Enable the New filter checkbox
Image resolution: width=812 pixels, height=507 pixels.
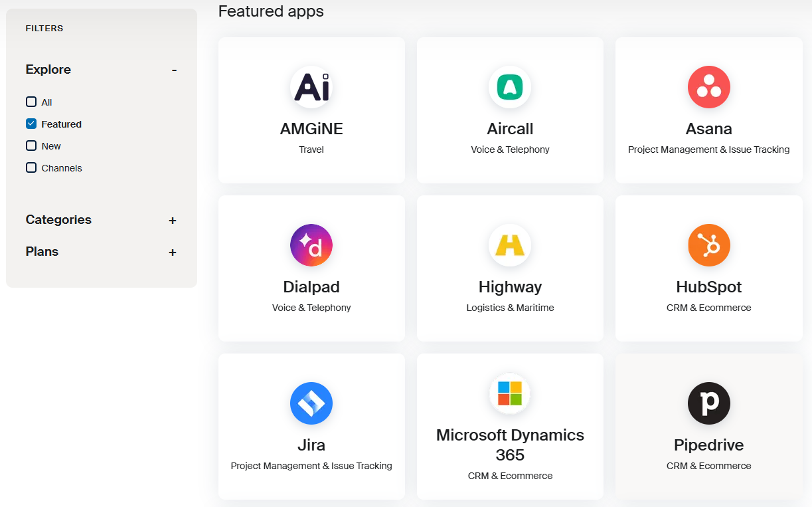(x=31, y=146)
